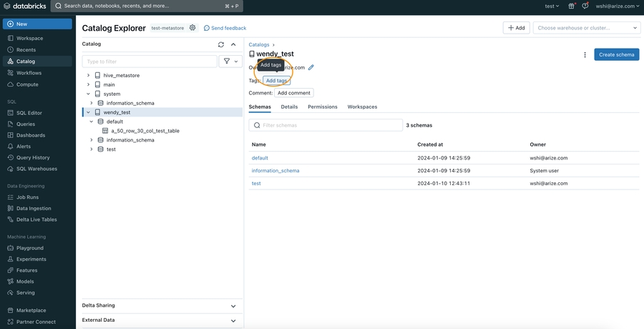Open Query History in sidebar

coord(33,157)
